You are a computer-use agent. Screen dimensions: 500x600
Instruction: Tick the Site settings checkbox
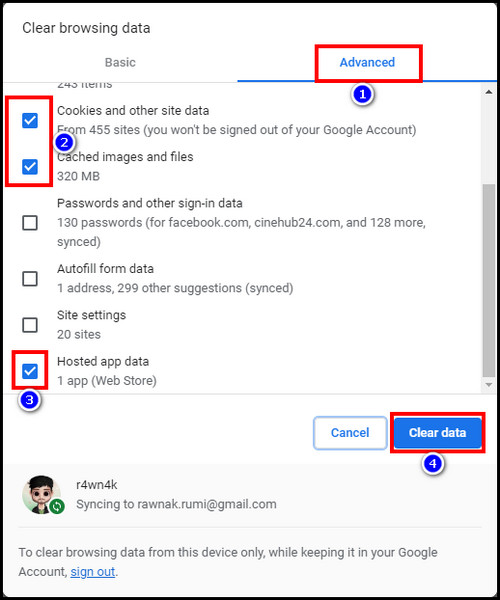[30, 325]
